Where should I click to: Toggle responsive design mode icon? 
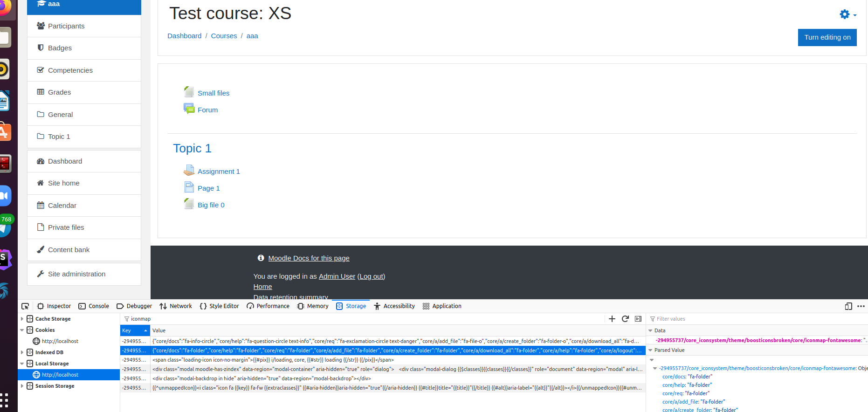coord(848,306)
